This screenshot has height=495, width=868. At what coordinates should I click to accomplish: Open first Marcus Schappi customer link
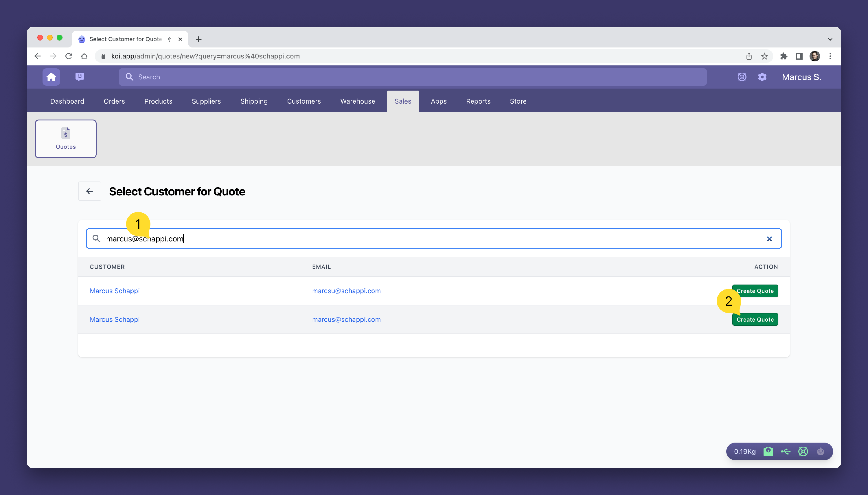pos(115,291)
